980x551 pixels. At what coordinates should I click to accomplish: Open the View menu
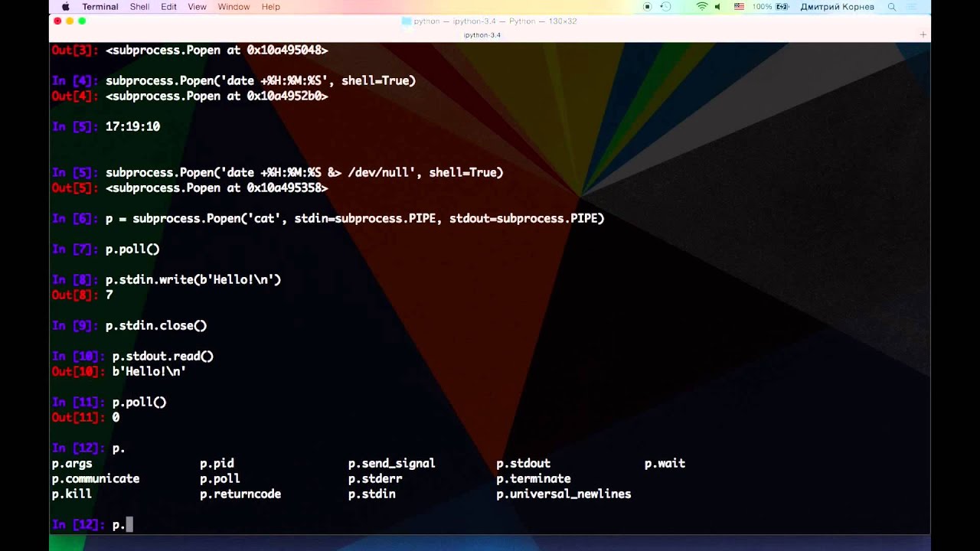coord(198,7)
